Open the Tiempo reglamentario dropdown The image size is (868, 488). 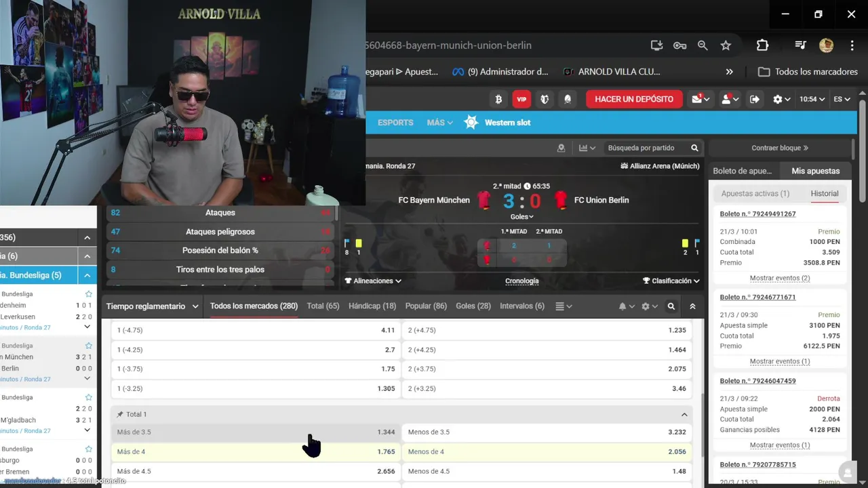153,306
